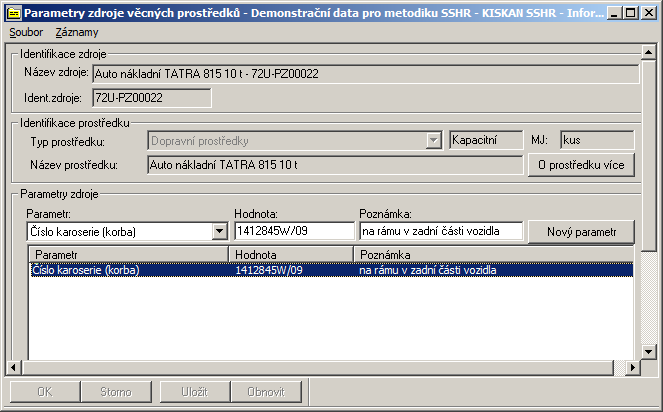Click the Nový parametr button
Screen dimensions: 663x412
581,232
